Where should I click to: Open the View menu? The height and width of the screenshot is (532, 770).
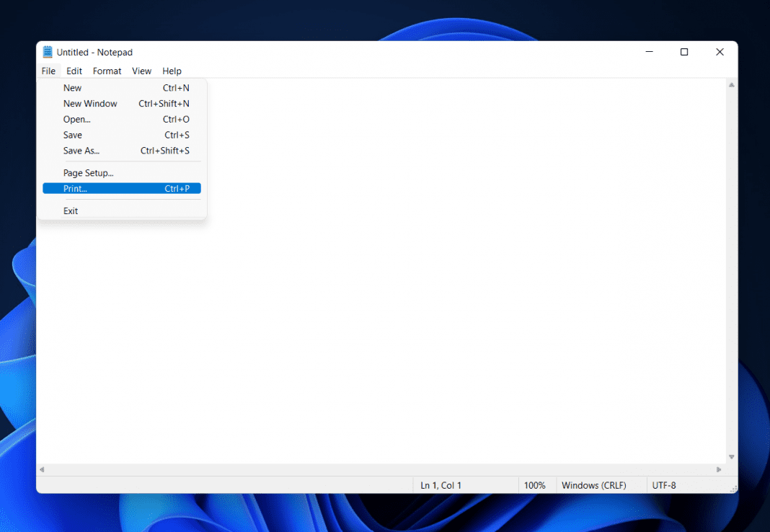(141, 71)
